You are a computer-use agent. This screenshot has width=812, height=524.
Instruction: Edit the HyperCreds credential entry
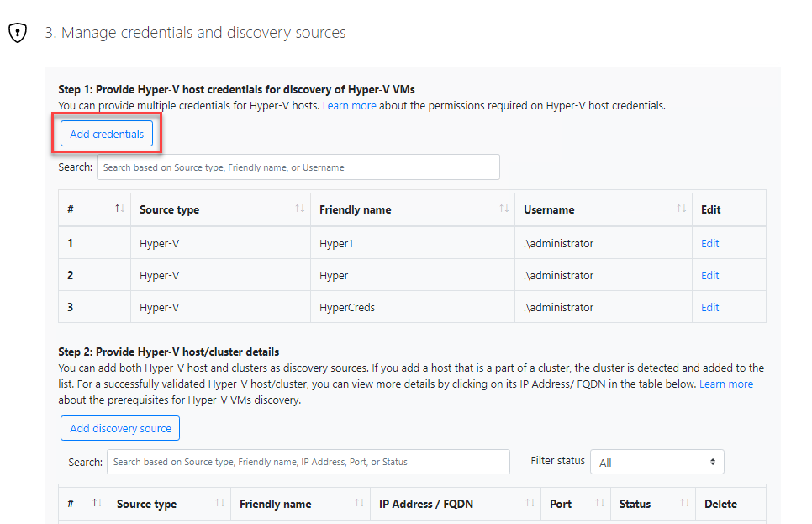(709, 307)
